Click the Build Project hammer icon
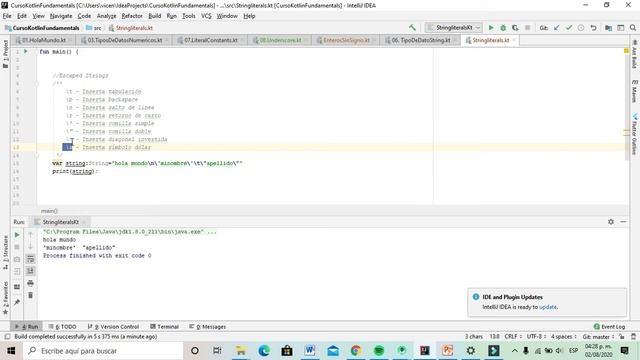The image size is (640, 360). click(412, 28)
